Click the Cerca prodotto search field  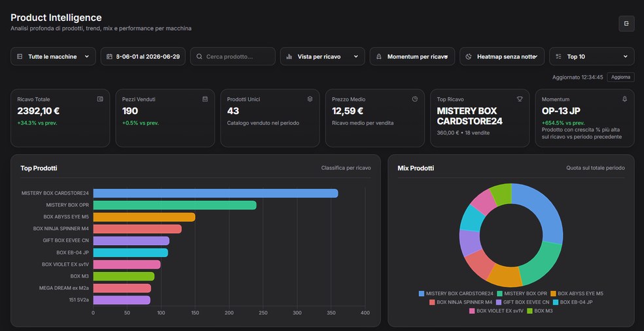pyautogui.click(x=232, y=56)
